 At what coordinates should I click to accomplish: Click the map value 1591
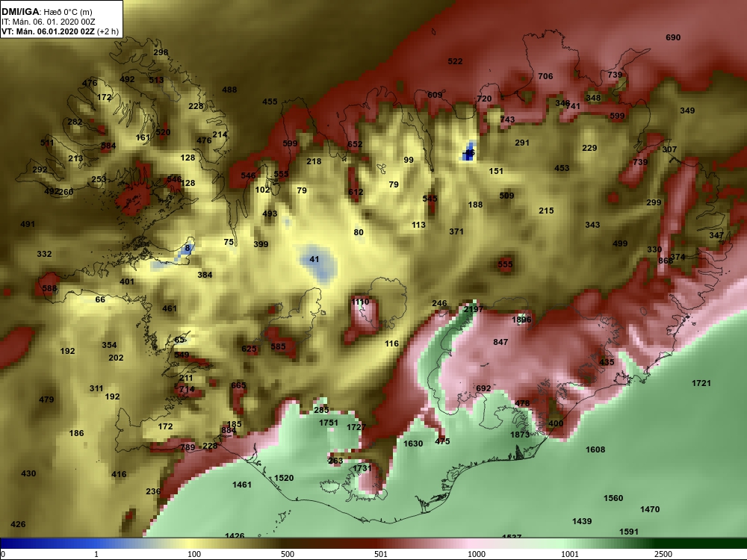(x=629, y=532)
